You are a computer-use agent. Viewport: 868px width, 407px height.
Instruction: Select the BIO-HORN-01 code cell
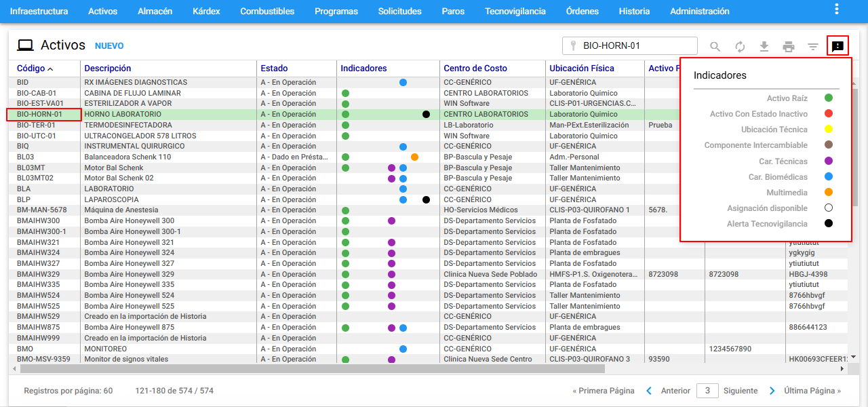44,115
